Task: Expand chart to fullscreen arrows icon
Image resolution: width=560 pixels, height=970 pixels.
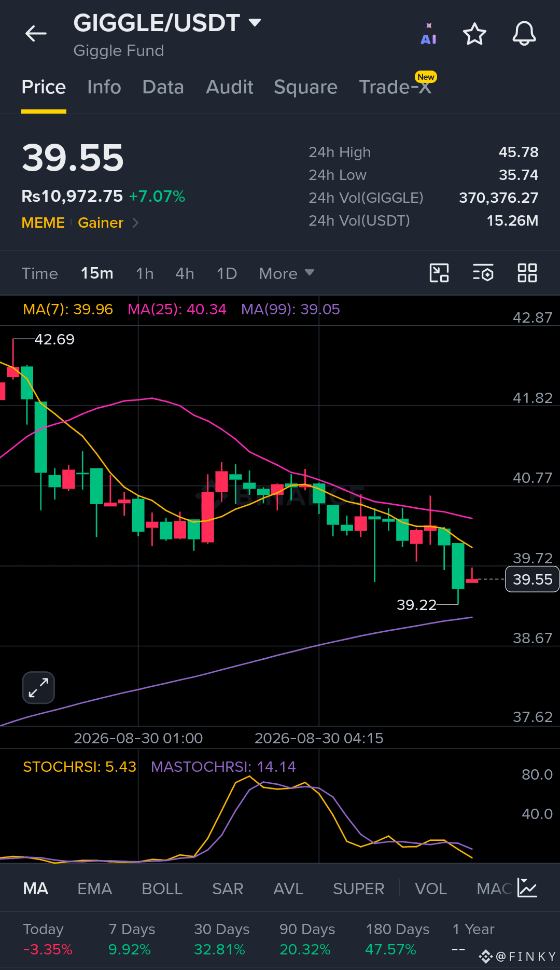Action: (x=38, y=688)
